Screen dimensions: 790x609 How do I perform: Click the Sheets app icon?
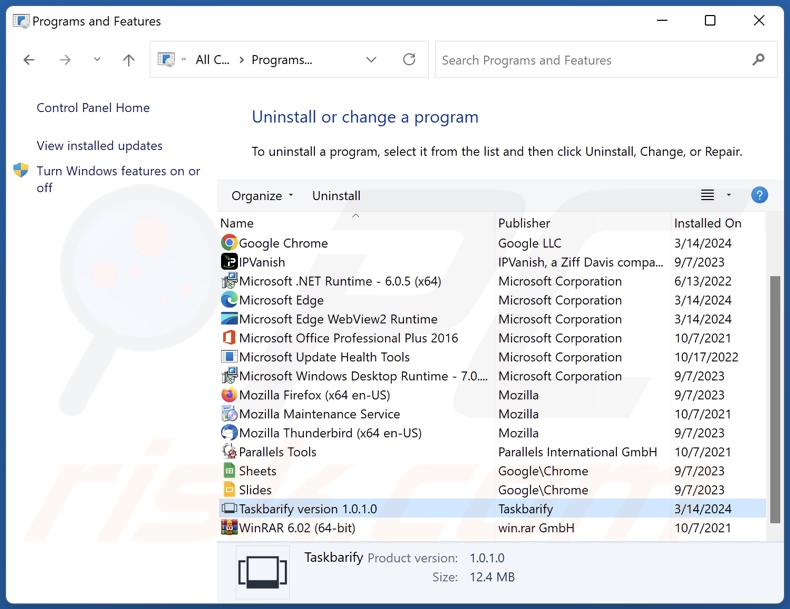click(229, 470)
